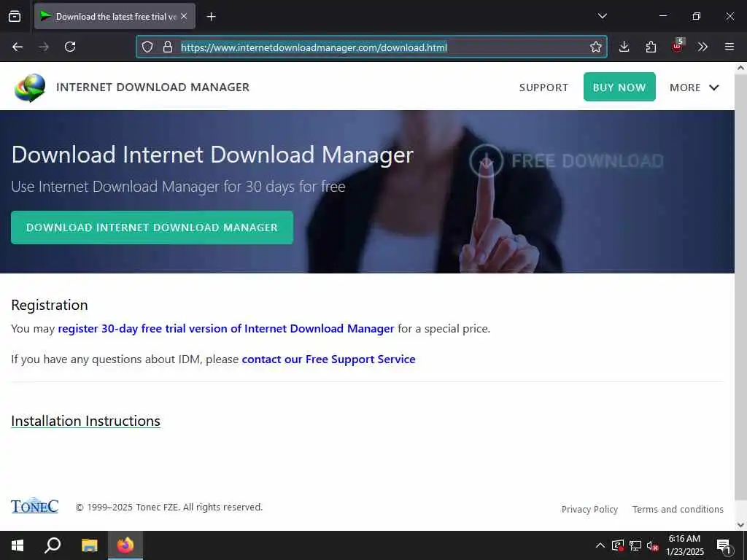Open the Privacy Policy link
Viewport: 747px width, 560px height.
589,509
